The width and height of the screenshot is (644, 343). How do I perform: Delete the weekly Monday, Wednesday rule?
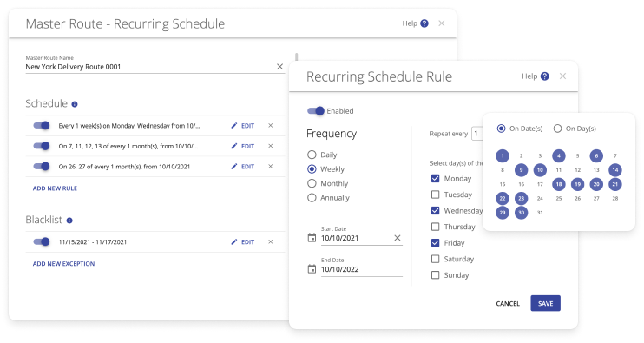tap(270, 126)
